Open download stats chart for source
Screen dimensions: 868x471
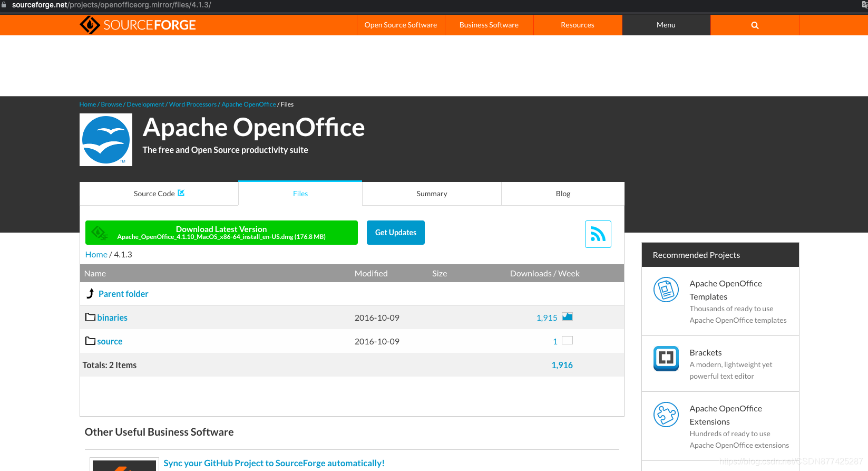[x=567, y=340]
